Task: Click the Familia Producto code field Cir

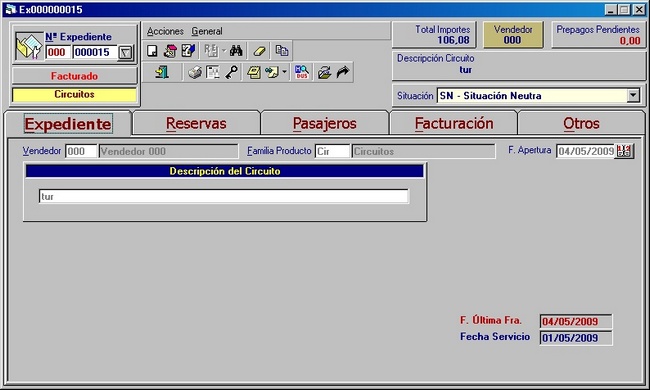Action: click(332, 151)
